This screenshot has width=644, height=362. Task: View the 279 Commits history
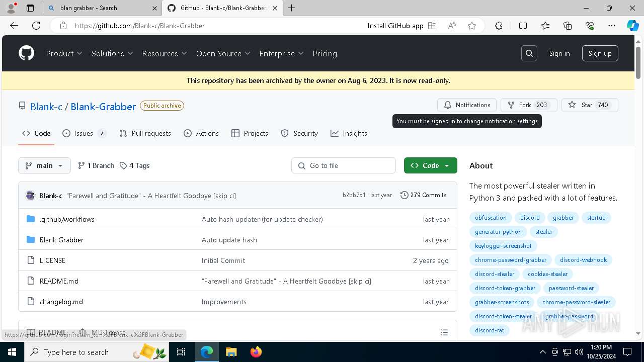pyautogui.click(x=423, y=195)
